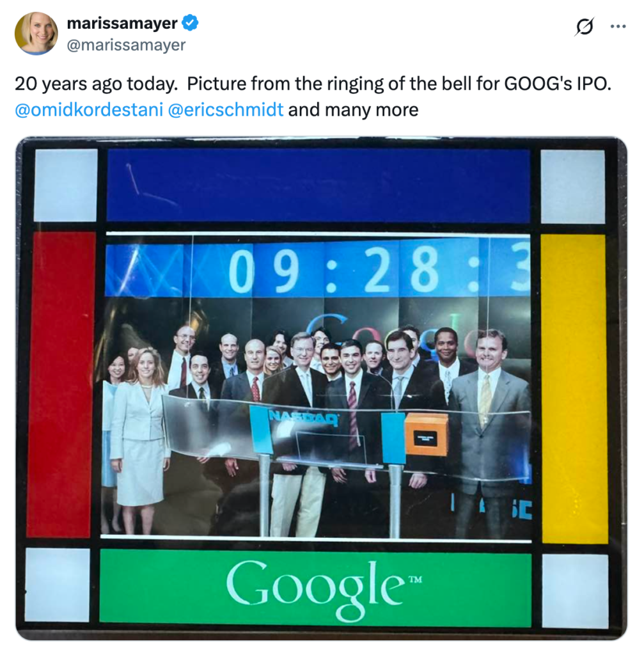Click the Grok slash-circle icon
Viewport: 644px width, 655px height.
(x=585, y=27)
